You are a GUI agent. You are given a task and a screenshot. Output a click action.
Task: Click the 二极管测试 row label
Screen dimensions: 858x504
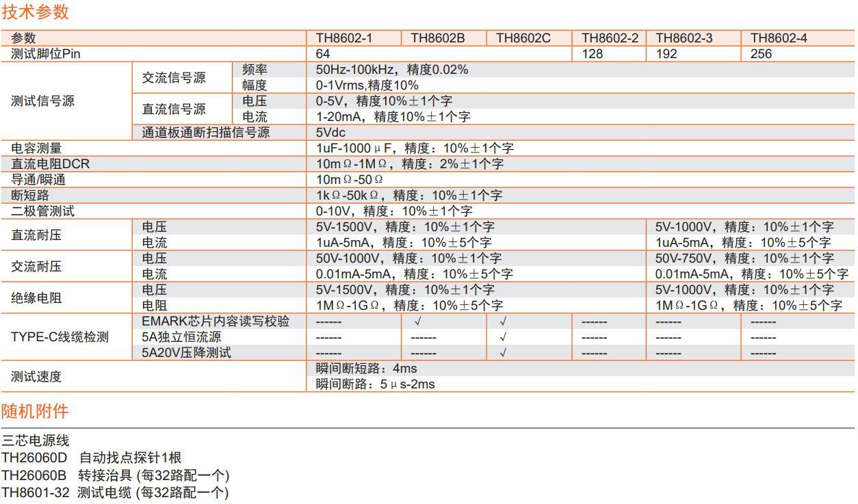(x=42, y=211)
